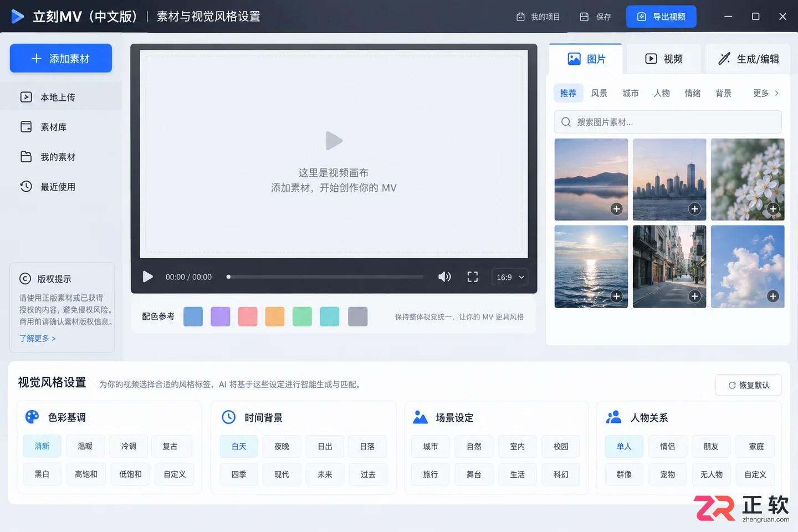The height and width of the screenshot is (532, 798).
Task: Add the mountain lake image via its plus icon
Action: click(616, 209)
